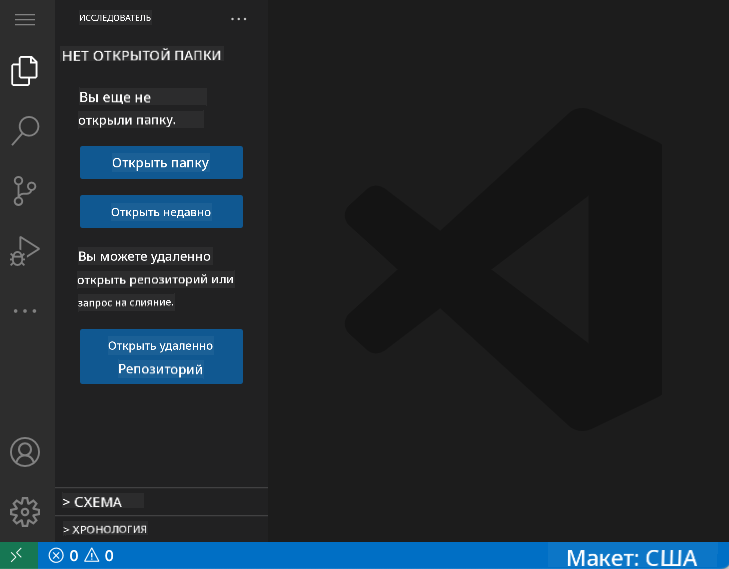Click "Открыть удаленно Репозиторий" button
The height and width of the screenshot is (569, 729).
[161, 356]
